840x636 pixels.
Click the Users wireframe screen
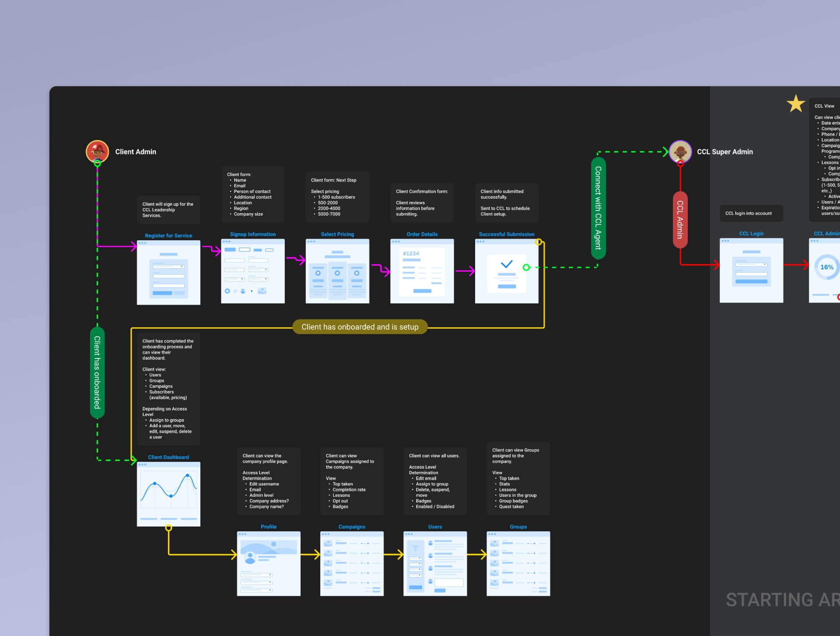(435, 563)
